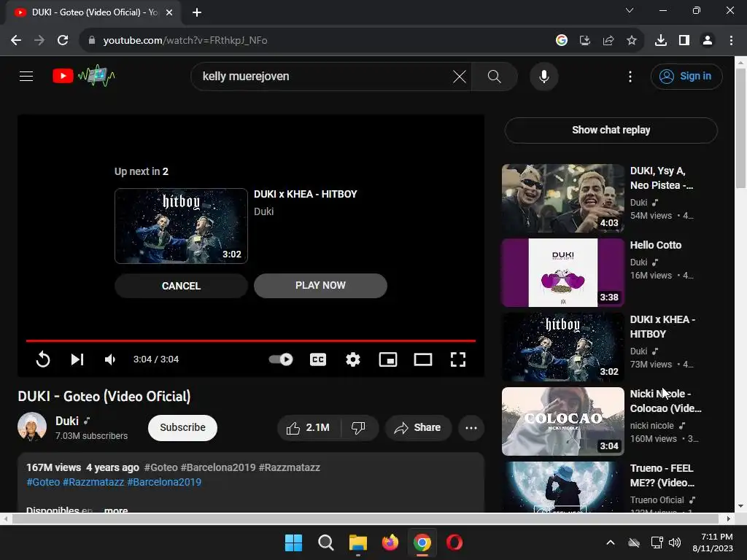The width and height of the screenshot is (747, 560).
Task: Open Windows Start menu
Action: (293, 542)
